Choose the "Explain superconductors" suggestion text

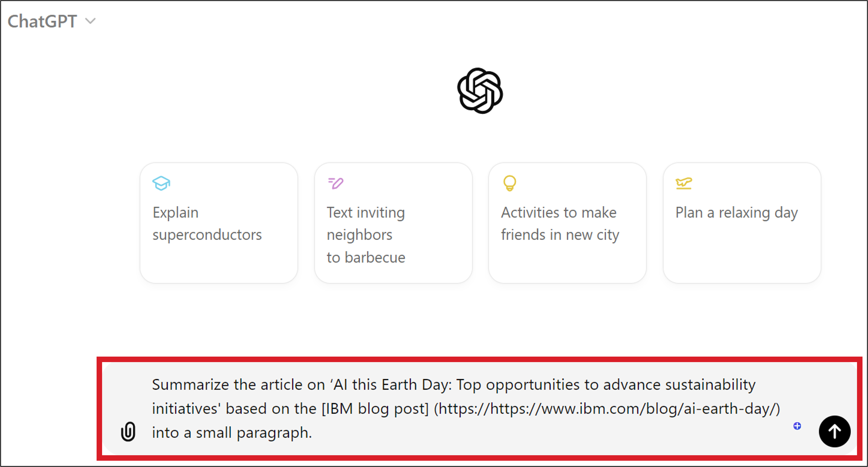pyautogui.click(x=207, y=224)
